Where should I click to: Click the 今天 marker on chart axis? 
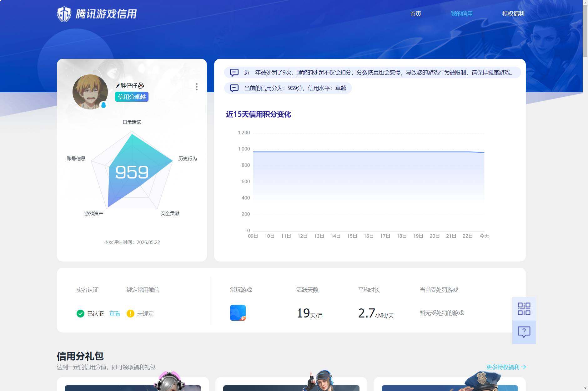tap(484, 236)
